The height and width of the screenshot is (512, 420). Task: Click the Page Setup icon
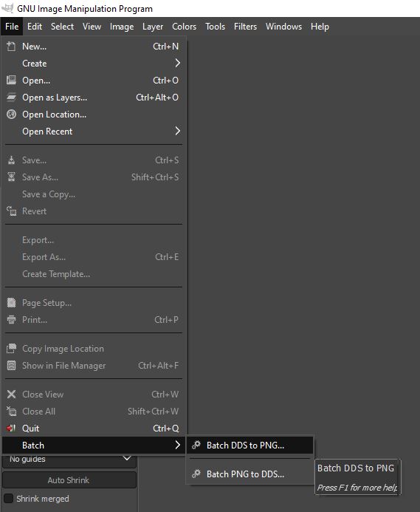11,303
